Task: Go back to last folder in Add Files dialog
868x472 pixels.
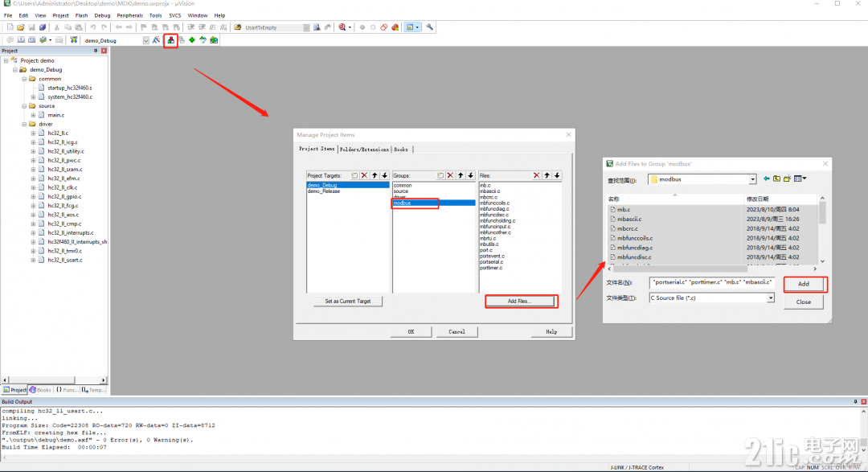Action: coord(767,179)
